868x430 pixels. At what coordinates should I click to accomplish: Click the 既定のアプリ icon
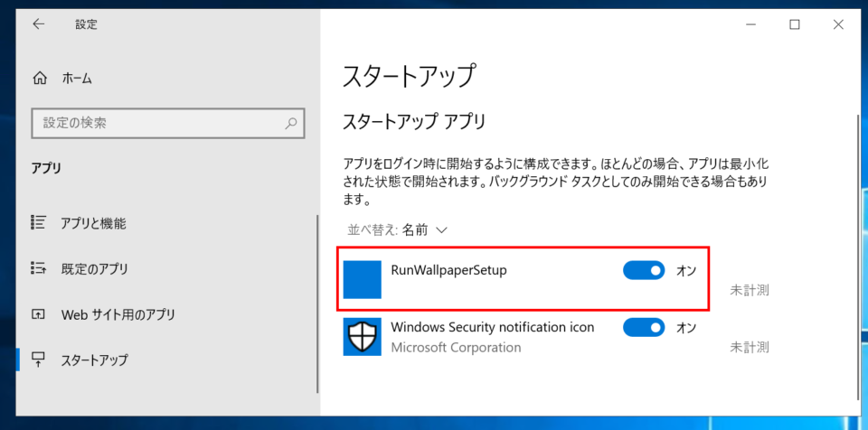tap(38, 268)
